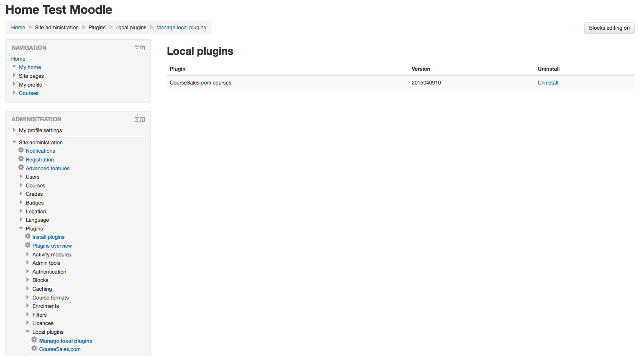Click Plugins in the breadcrumb
This screenshot has width=644, height=356.
(97, 28)
